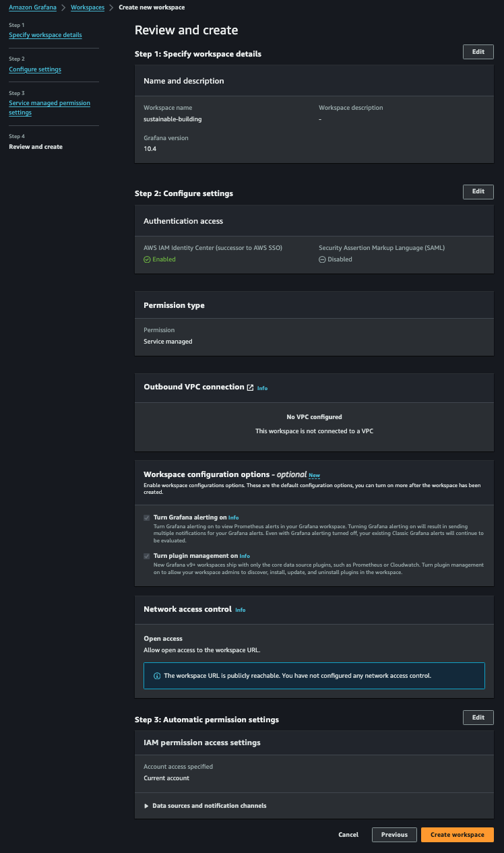Image resolution: width=504 pixels, height=853 pixels.
Task: Edit Step 2 Configure settings
Action: click(x=478, y=191)
